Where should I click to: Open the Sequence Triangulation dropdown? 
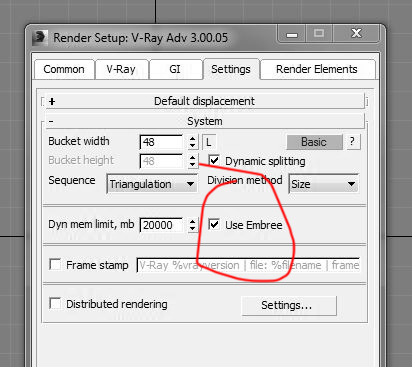coord(152,184)
